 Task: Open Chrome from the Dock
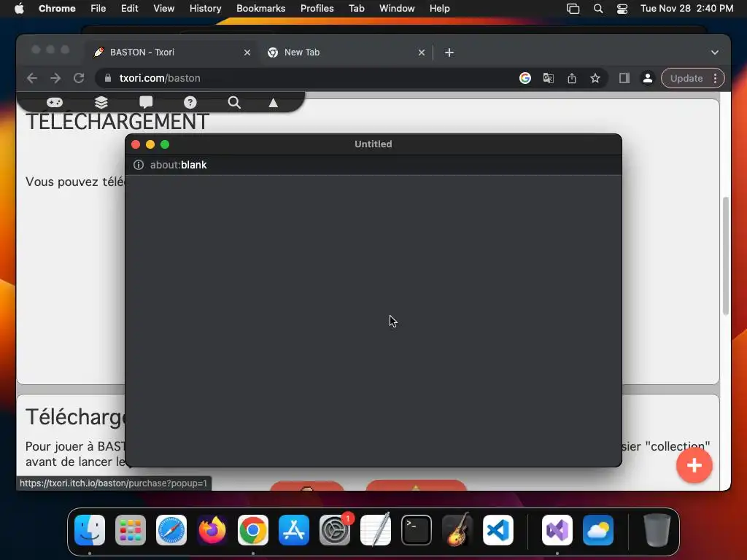(253, 530)
